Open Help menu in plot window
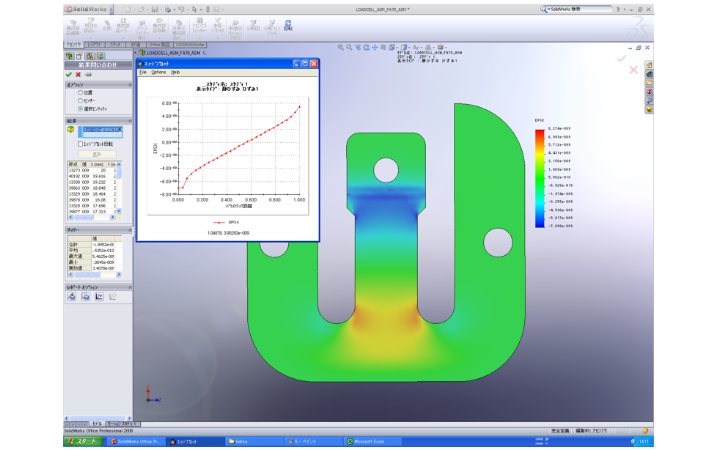 [x=175, y=72]
